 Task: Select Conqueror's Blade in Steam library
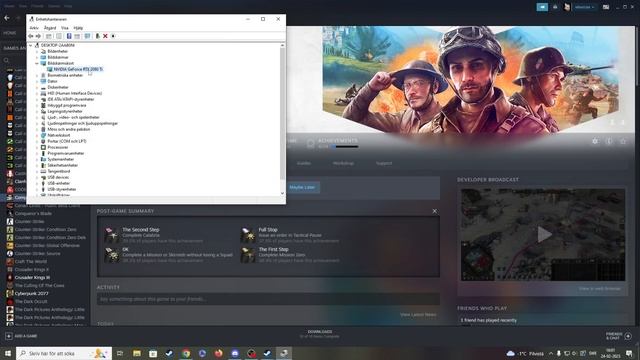(33, 213)
